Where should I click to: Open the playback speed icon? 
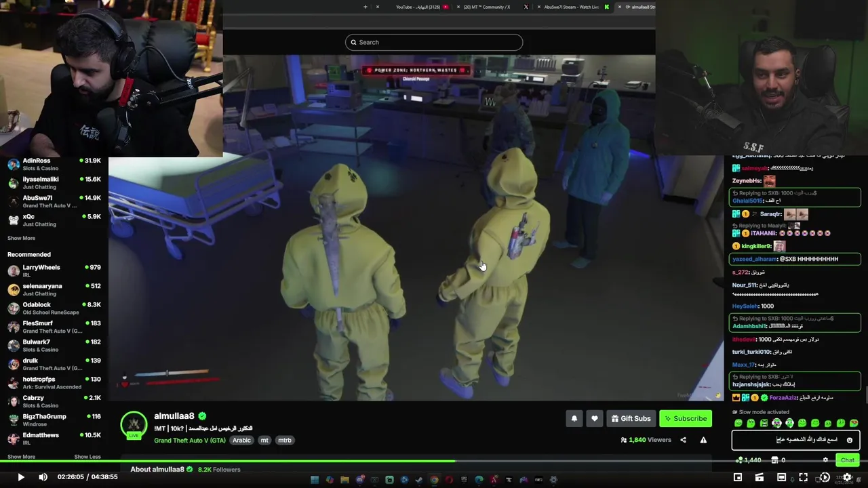(x=825, y=477)
